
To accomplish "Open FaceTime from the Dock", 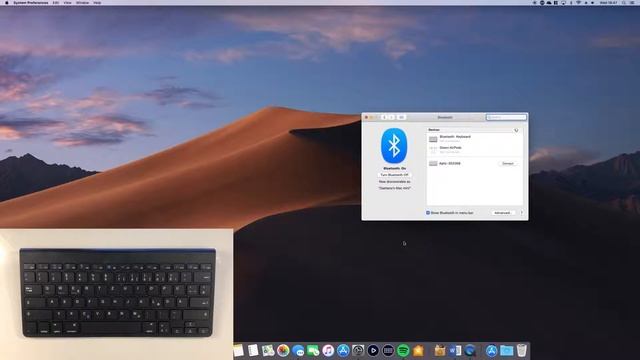I will (313, 351).
